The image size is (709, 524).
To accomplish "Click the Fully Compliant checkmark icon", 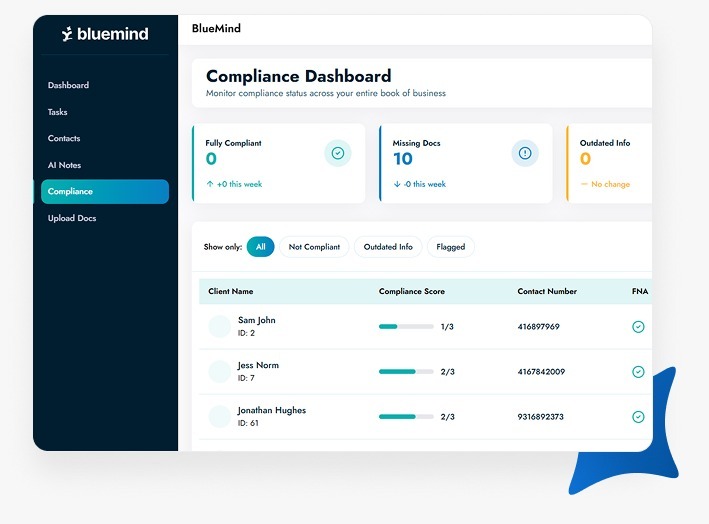I will 338,153.
